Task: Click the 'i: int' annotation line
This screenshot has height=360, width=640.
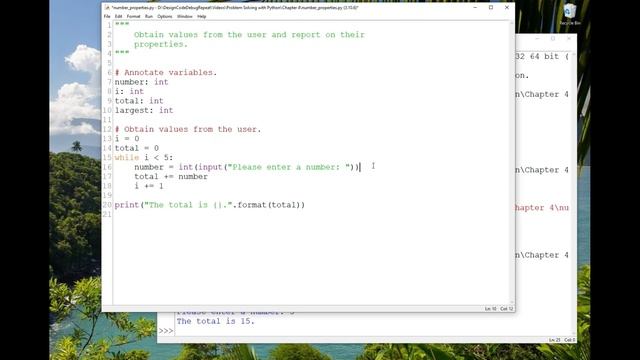Action: [x=129, y=91]
